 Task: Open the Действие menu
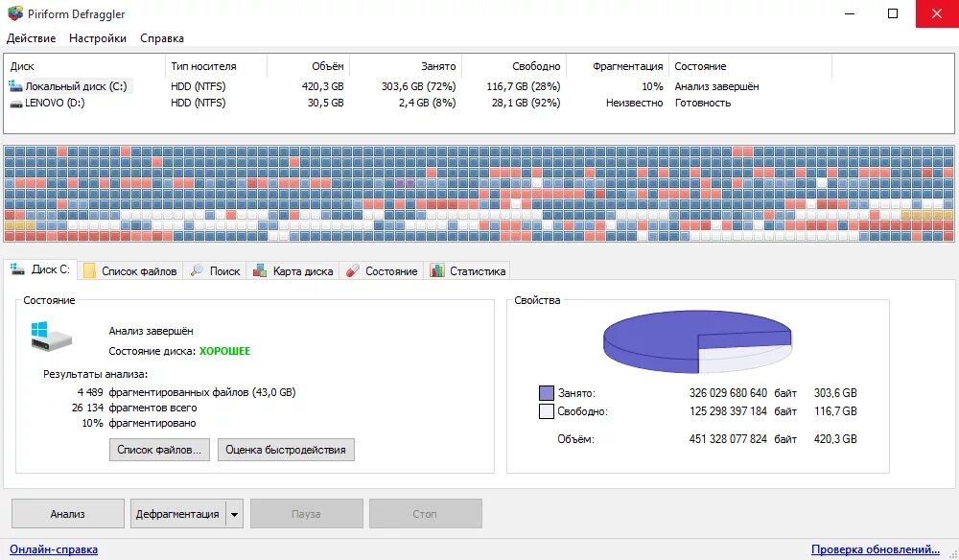32,38
